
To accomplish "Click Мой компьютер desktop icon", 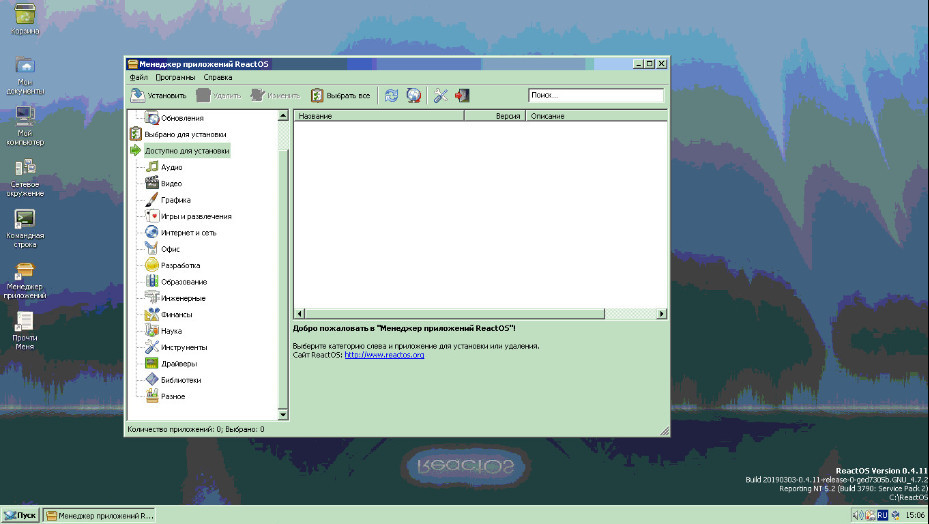I will pos(25,126).
